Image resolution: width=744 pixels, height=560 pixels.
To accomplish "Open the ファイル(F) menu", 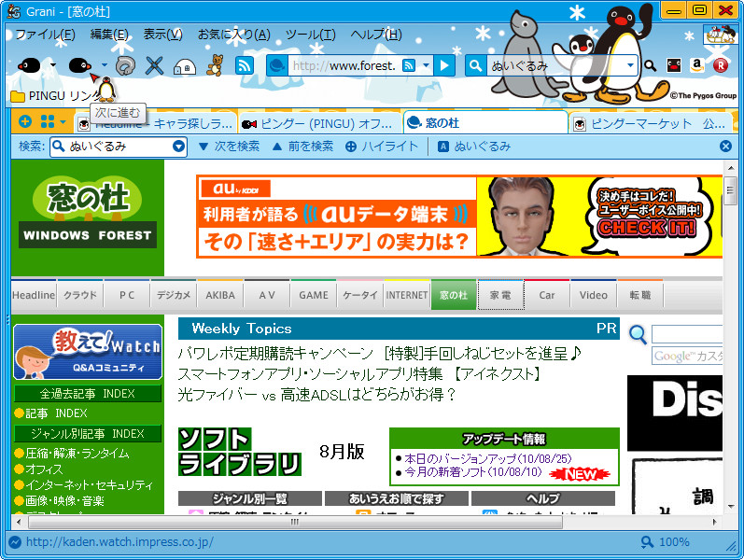I will coord(46,35).
